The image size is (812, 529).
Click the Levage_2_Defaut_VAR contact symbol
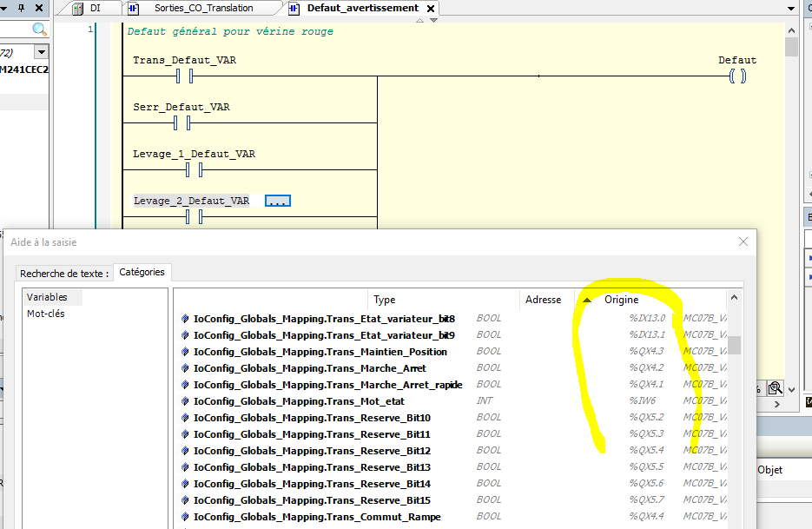[x=195, y=217]
